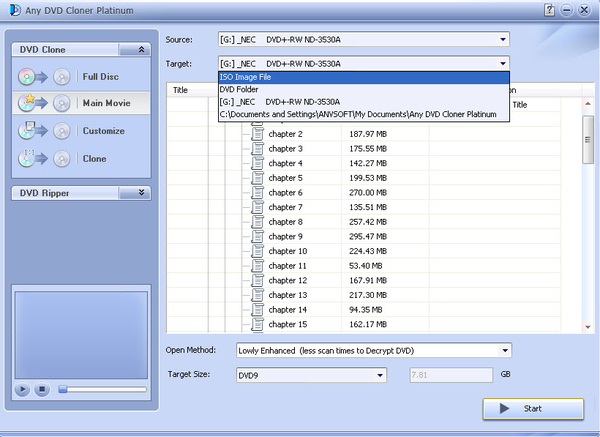Click the preview Play button
The width and height of the screenshot is (600, 437).
(x=22, y=389)
